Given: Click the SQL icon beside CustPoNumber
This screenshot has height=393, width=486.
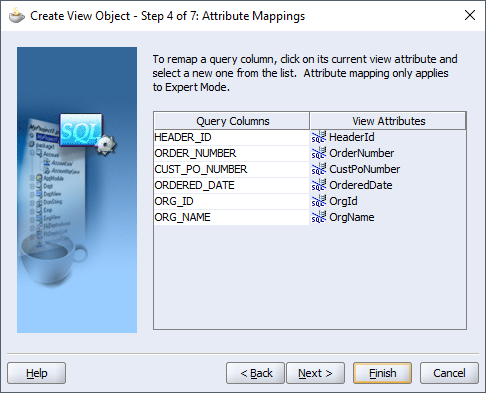Looking at the screenshot, I should pos(319,169).
